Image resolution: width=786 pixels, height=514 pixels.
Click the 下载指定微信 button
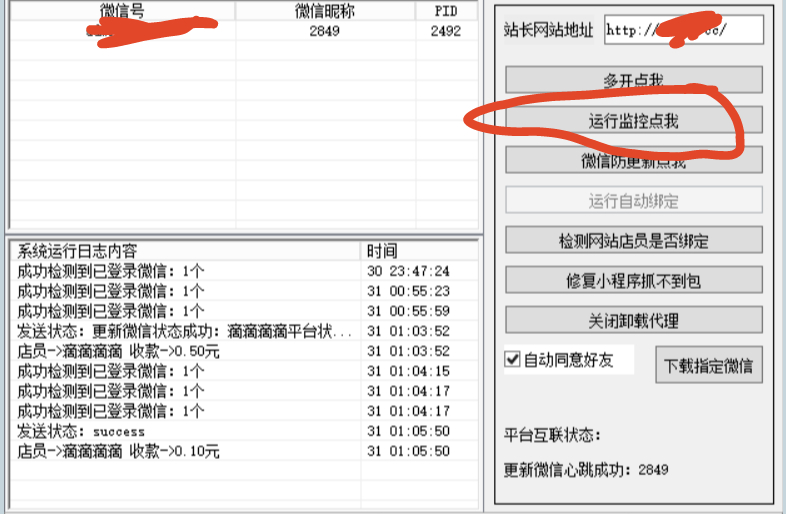coord(709,365)
